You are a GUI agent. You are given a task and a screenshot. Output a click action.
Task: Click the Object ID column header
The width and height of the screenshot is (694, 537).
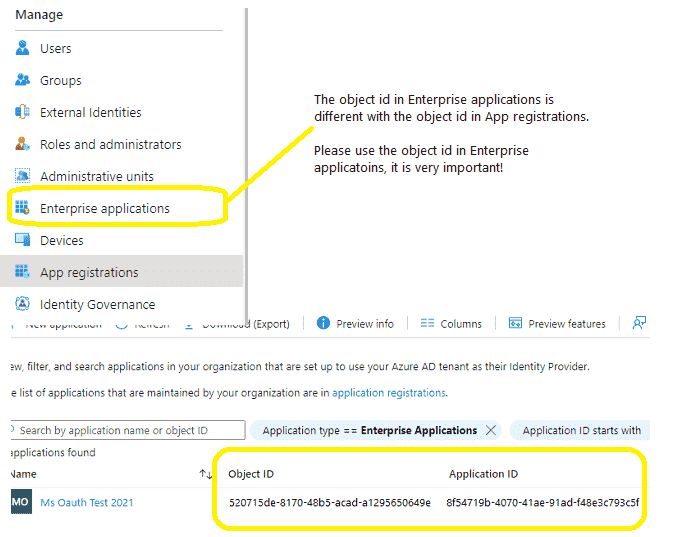coord(251,474)
